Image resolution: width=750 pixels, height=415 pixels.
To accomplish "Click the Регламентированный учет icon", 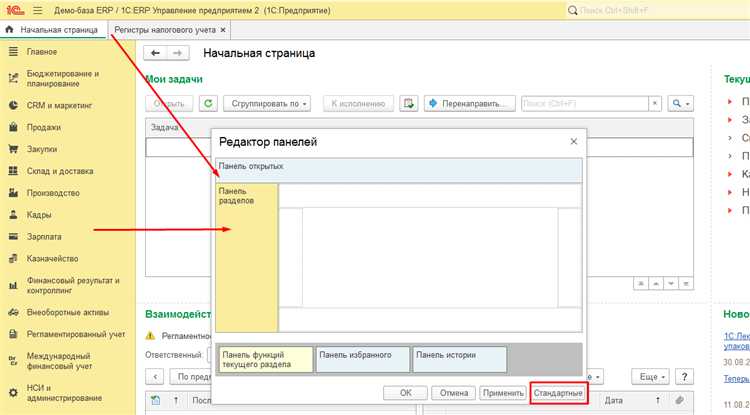I will pyautogui.click(x=13, y=334).
